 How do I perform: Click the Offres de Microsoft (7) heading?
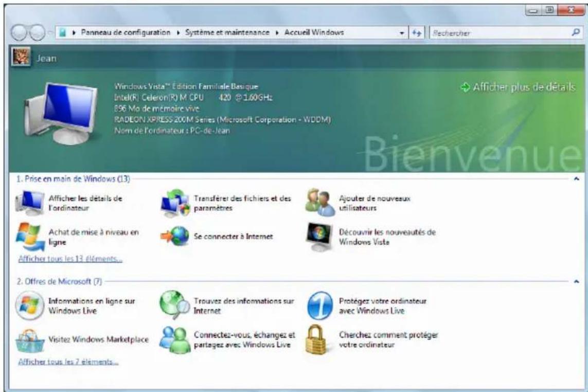pyautogui.click(x=59, y=281)
